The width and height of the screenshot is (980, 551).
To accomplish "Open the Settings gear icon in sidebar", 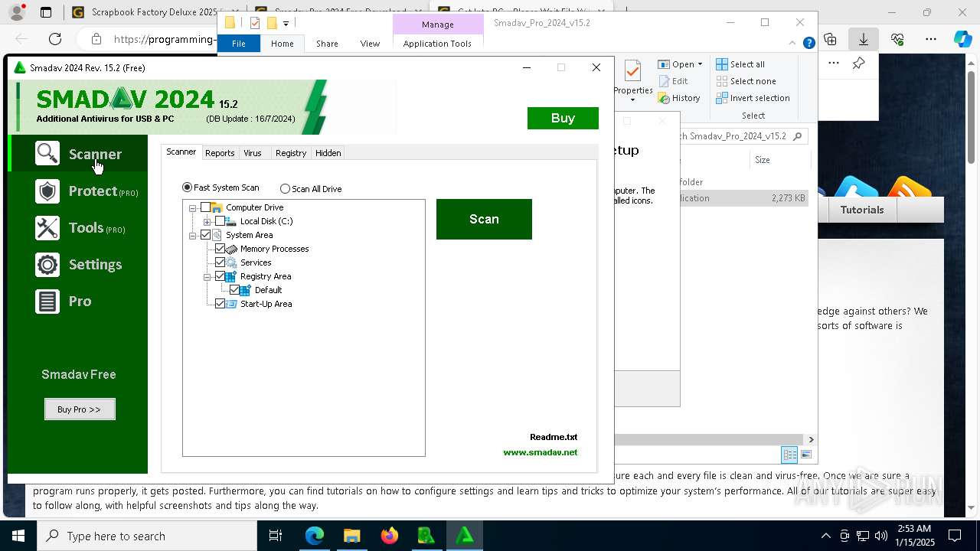I will pyautogui.click(x=47, y=264).
